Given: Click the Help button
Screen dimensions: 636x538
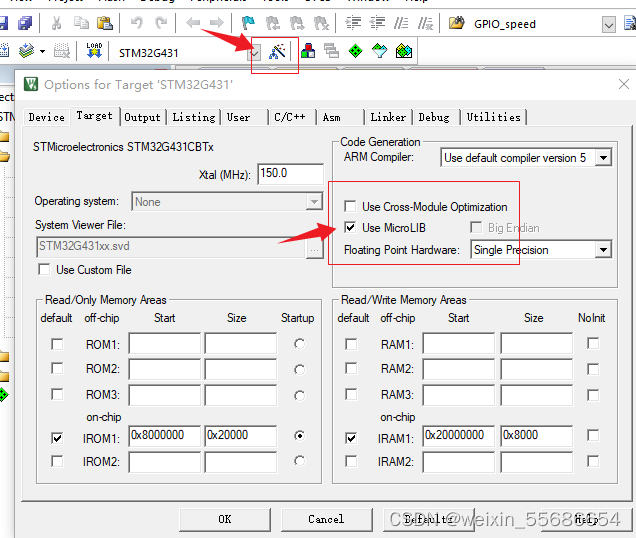Looking at the screenshot, I should 586,519.
